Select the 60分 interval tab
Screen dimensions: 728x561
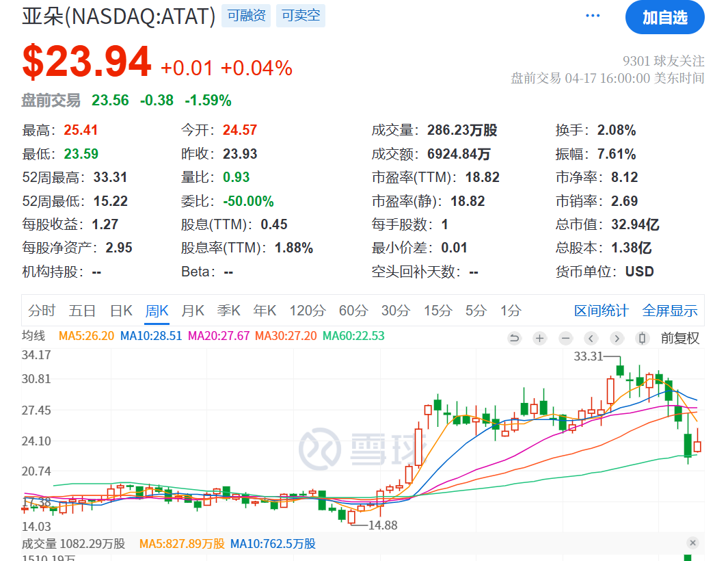[x=353, y=311]
